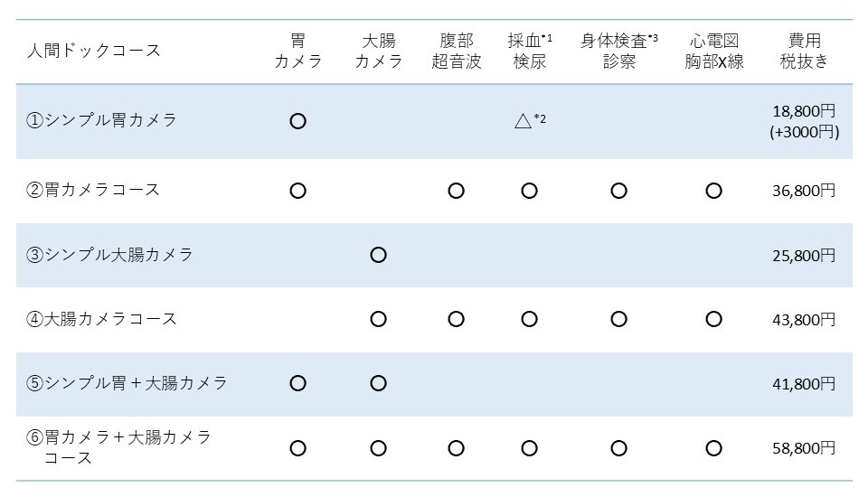The image size is (868, 497).
Task: Click the 心電図 circle in ④大腸カメラコース row
Action: tap(713, 319)
